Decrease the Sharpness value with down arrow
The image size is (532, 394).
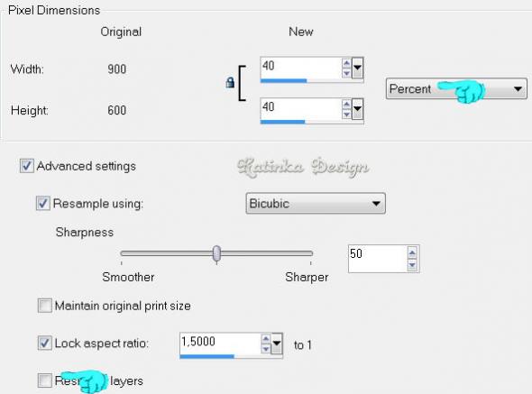tap(412, 265)
